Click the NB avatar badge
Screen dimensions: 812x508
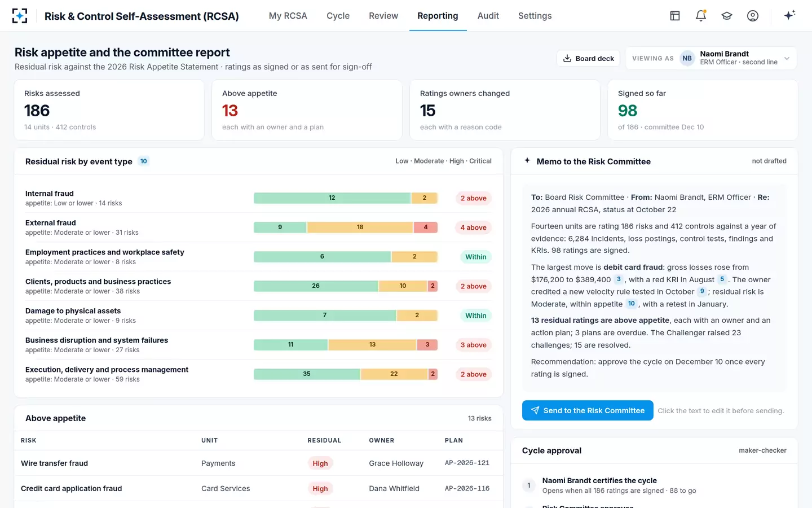pos(687,58)
